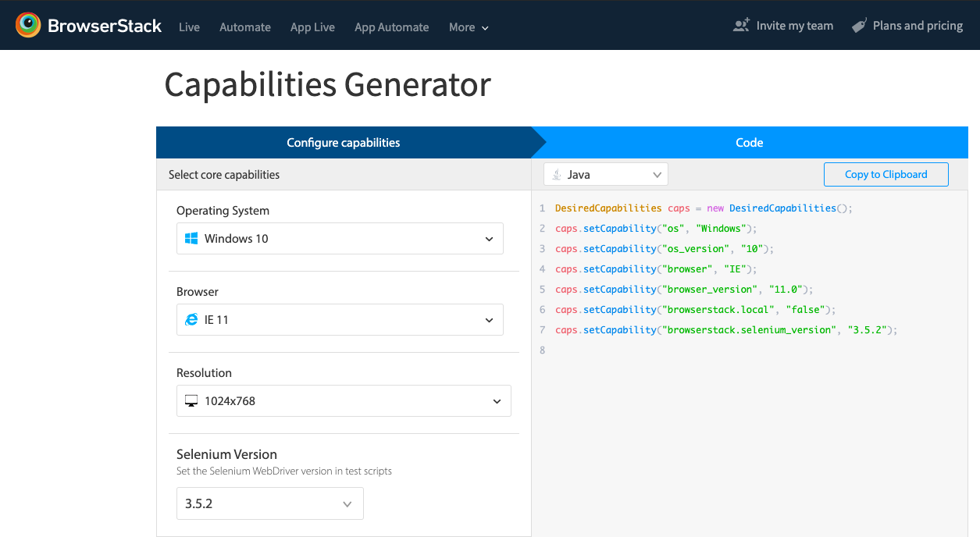
Task: Click the Internet Explorer icon in Browser field
Action: tap(191, 319)
